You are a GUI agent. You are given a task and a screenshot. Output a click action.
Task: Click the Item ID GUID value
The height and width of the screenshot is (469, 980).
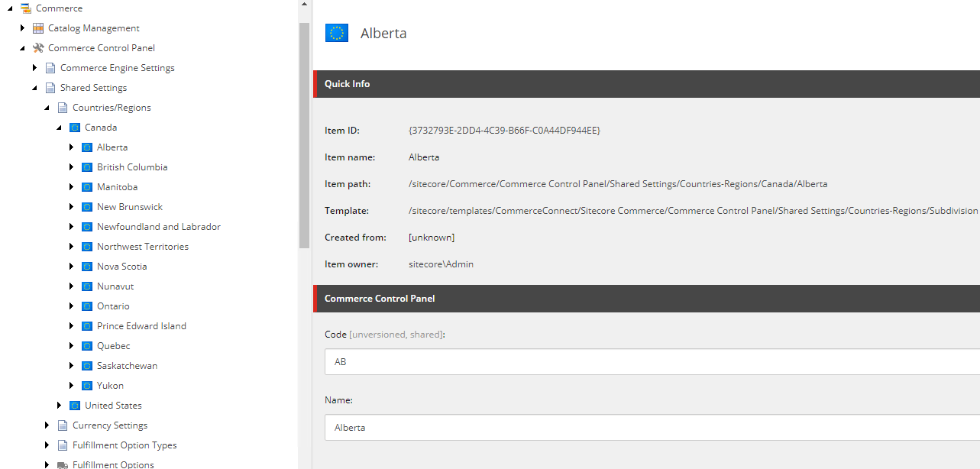click(505, 131)
